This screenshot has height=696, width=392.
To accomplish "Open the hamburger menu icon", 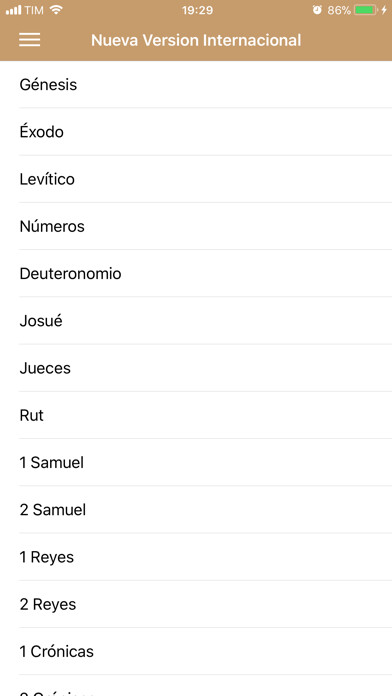I will point(30,40).
